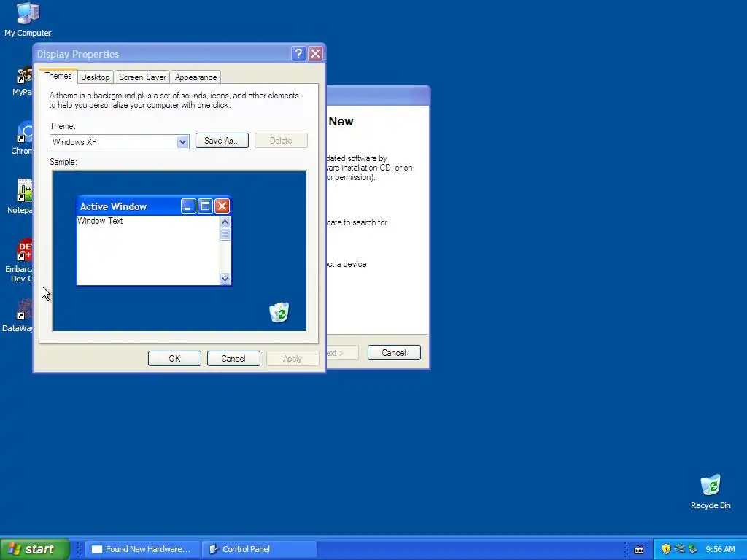Confirm Display Properties with OK
Screen dimensions: 747x560
(174, 359)
